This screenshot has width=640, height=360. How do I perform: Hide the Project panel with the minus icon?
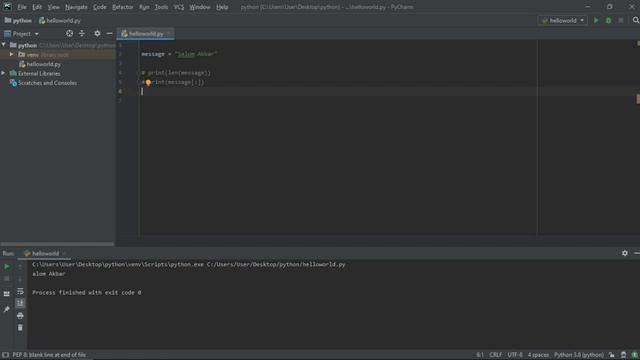tap(109, 33)
